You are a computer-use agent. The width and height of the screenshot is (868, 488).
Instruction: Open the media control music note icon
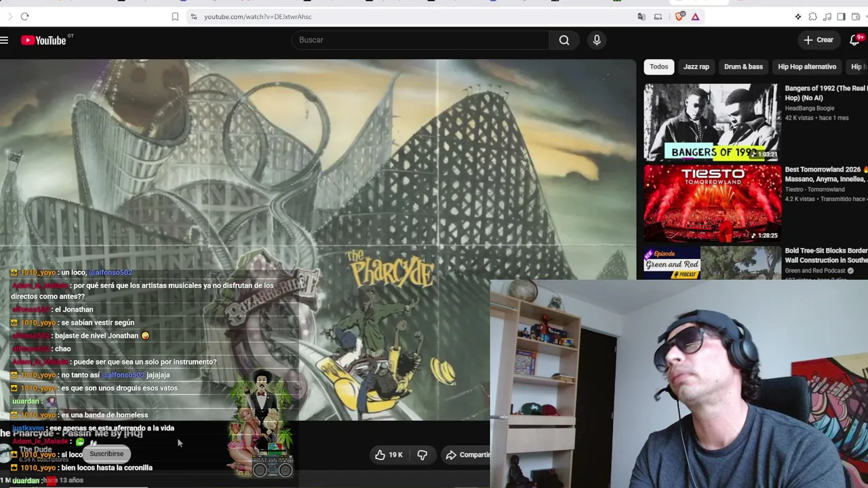coord(827,16)
